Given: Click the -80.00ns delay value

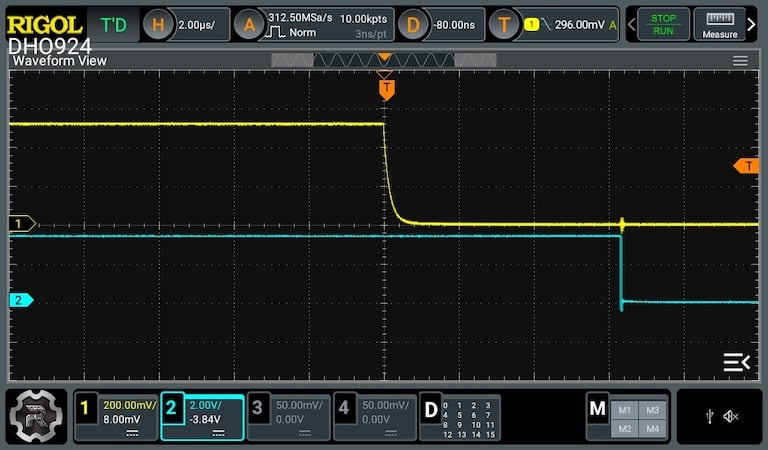Looking at the screenshot, I should (455, 25).
